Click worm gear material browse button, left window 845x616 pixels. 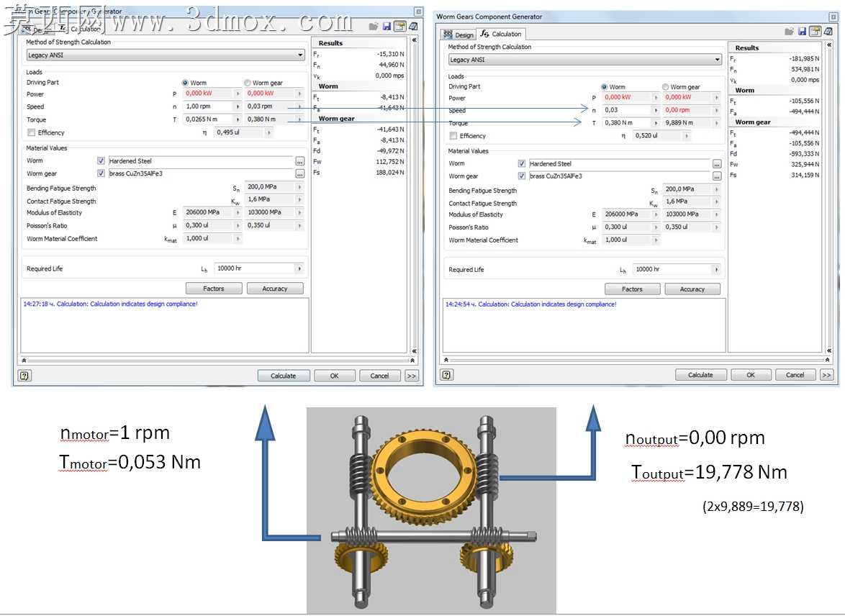[299, 173]
